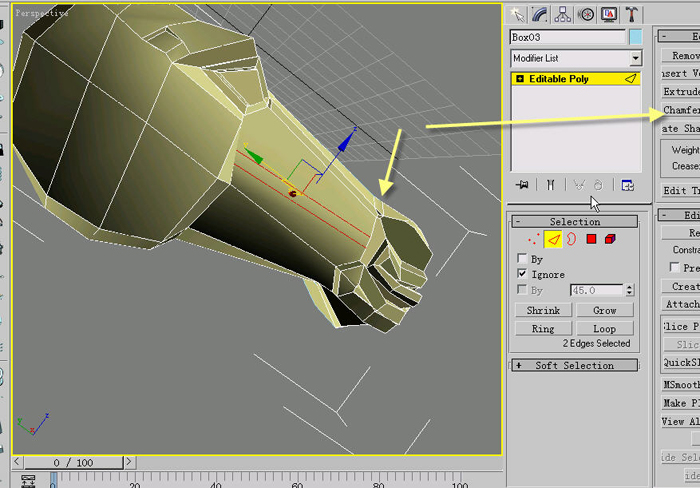This screenshot has height=488, width=700.
Task: Click the 0 / 100 time slider
Action: click(x=74, y=462)
